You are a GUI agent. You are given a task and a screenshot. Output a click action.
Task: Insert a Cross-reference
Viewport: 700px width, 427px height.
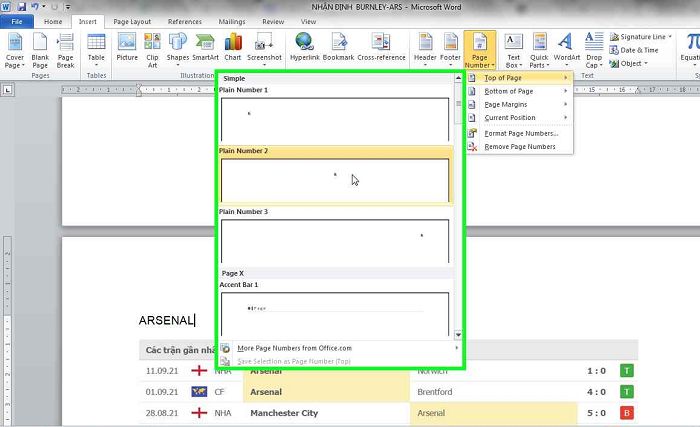[381, 47]
